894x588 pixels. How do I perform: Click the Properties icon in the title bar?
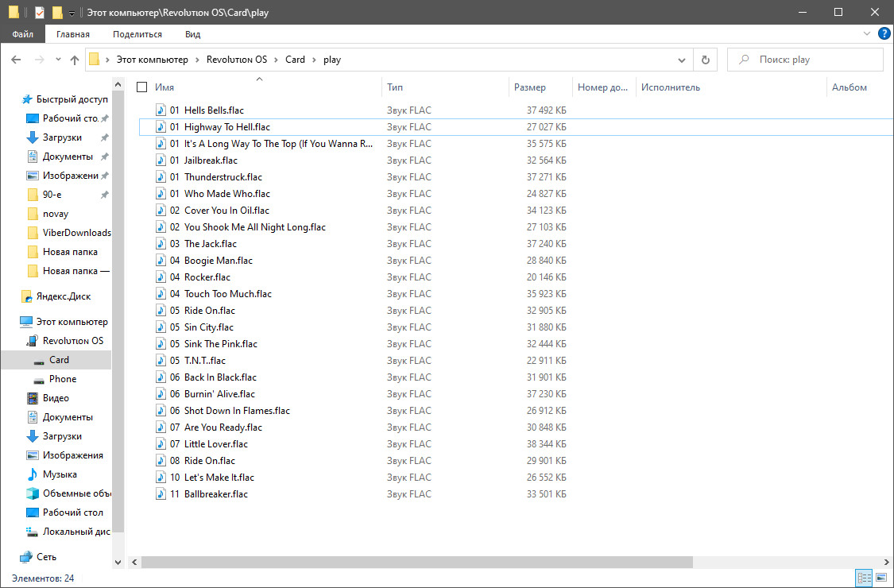point(40,13)
